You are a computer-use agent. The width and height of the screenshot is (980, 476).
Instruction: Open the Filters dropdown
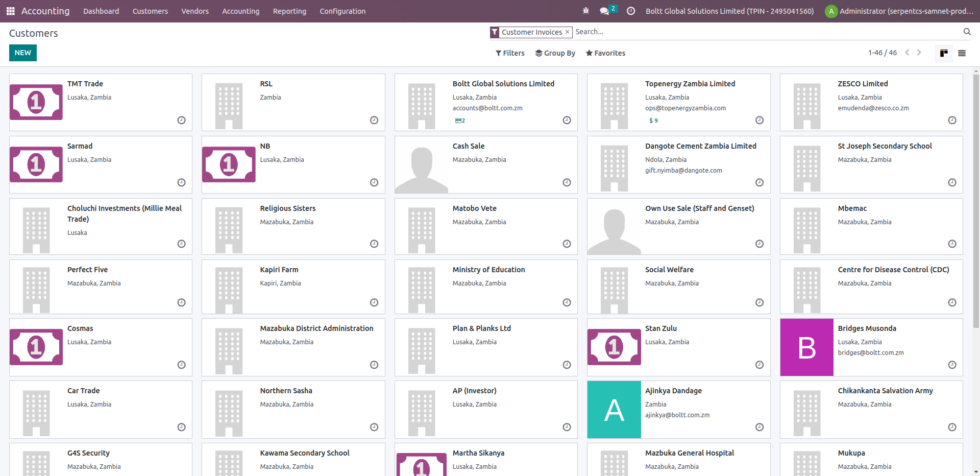(510, 53)
